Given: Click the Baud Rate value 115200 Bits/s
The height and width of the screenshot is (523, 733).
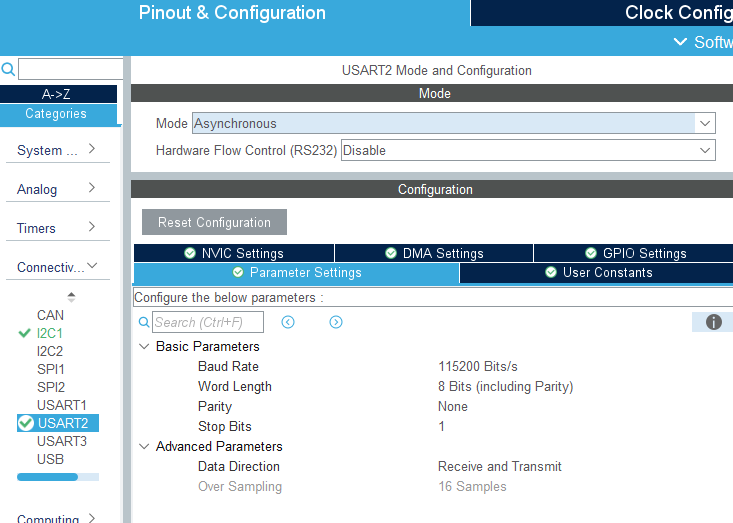Looking at the screenshot, I should point(478,366).
